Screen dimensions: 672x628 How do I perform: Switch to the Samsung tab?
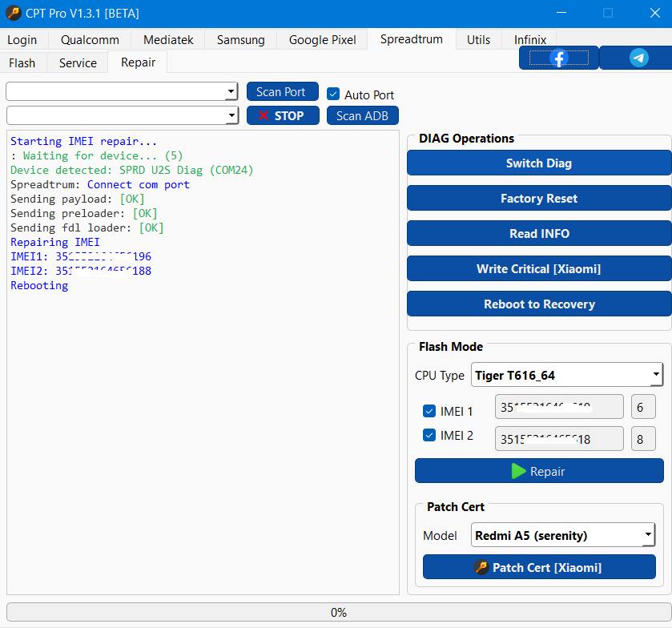point(240,40)
